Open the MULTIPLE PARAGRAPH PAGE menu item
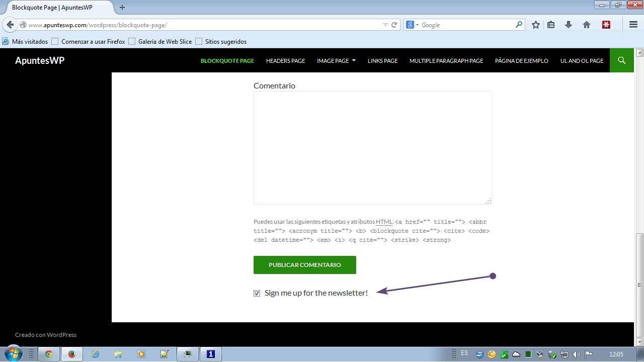This screenshot has width=644, height=362. click(446, 61)
